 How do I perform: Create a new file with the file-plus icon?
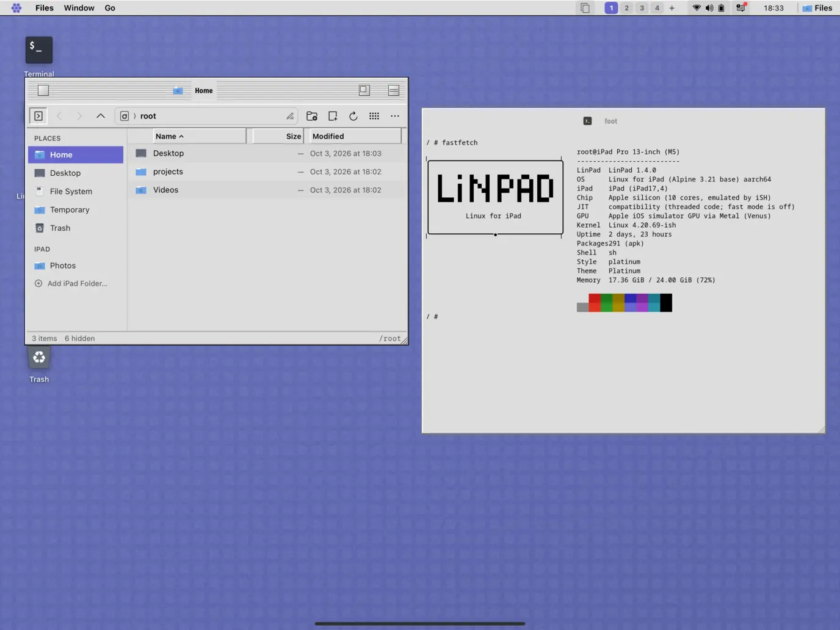pyautogui.click(x=333, y=116)
